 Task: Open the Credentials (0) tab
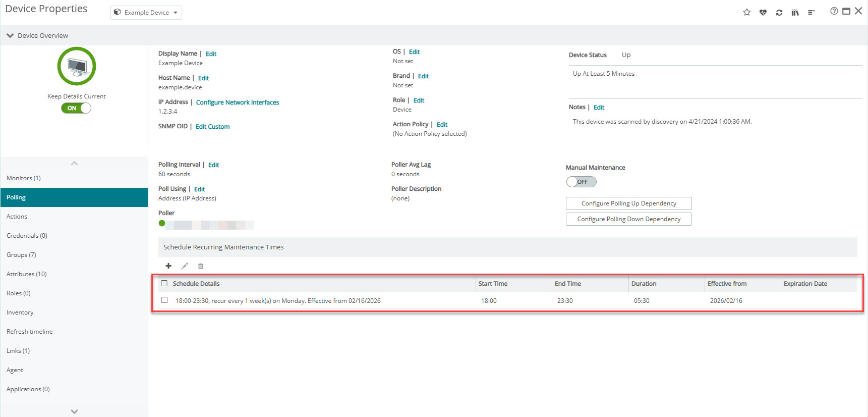[x=74, y=236]
